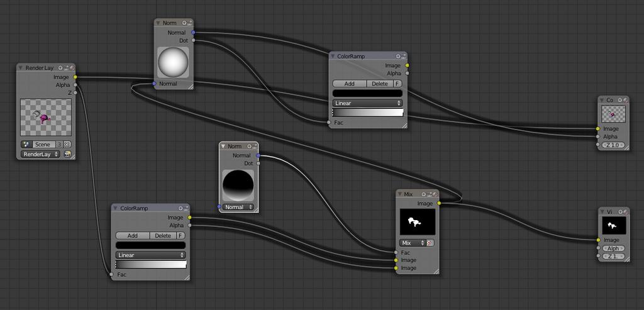Collapse the Render Layer node triangle

21,68
